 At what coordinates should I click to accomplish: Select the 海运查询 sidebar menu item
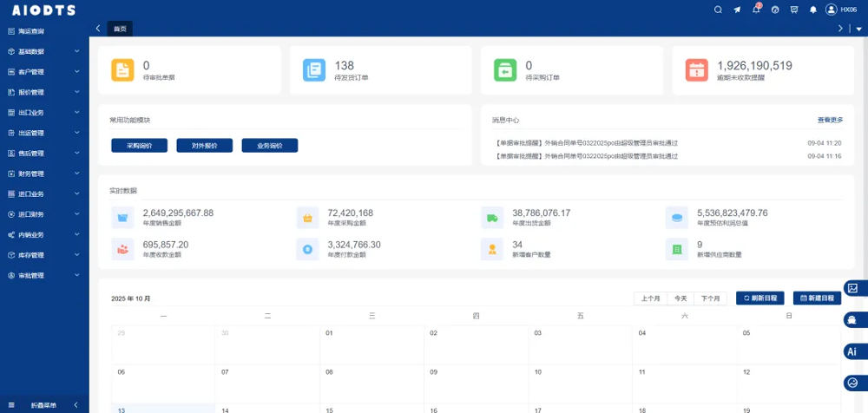click(35, 31)
